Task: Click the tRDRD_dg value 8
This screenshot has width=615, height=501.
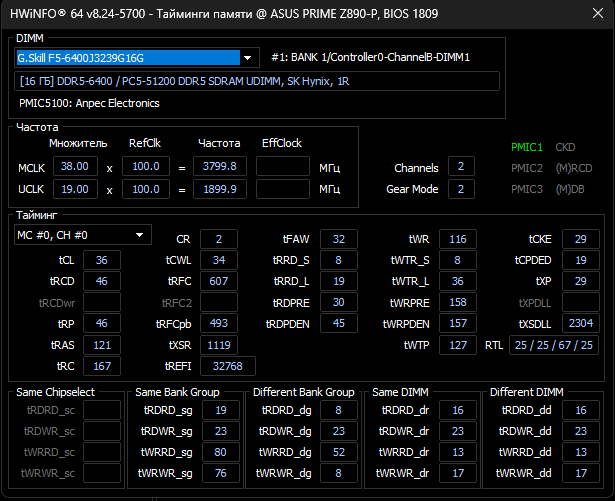Action: click(x=339, y=410)
